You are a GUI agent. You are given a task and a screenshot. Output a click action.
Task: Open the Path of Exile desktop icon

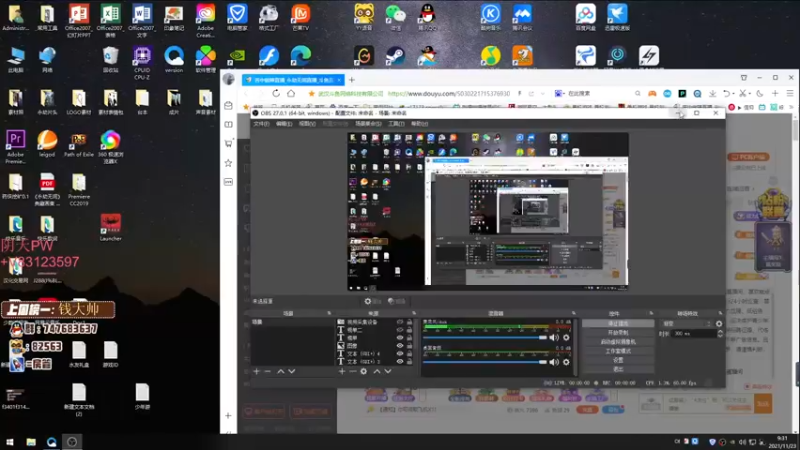(79, 144)
